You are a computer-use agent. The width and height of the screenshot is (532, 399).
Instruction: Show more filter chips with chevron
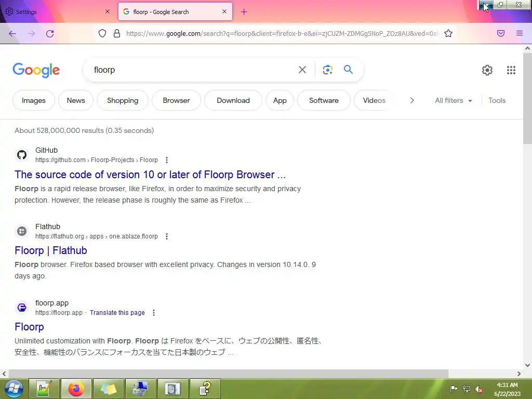point(412,100)
